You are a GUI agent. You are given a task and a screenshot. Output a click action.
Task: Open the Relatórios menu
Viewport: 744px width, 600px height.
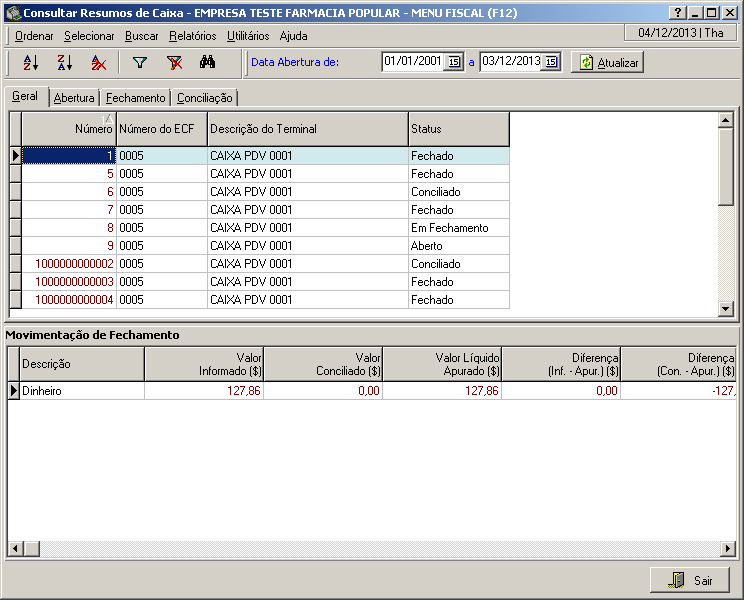[192, 35]
